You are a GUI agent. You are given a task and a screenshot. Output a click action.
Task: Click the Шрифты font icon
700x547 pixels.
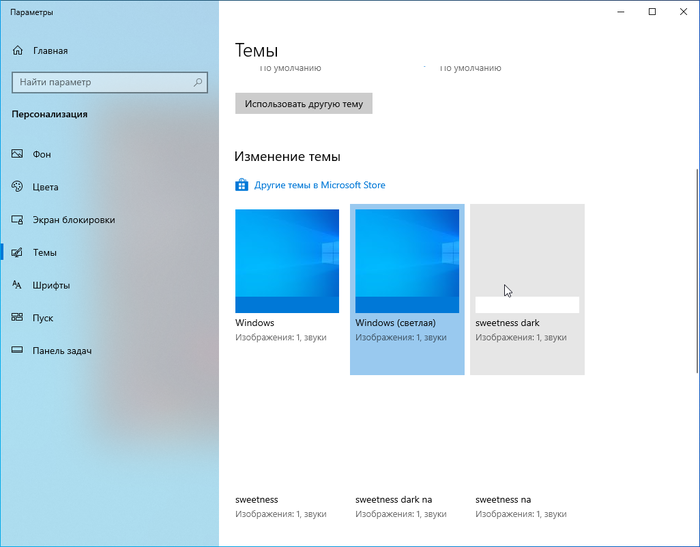click(17, 285)
